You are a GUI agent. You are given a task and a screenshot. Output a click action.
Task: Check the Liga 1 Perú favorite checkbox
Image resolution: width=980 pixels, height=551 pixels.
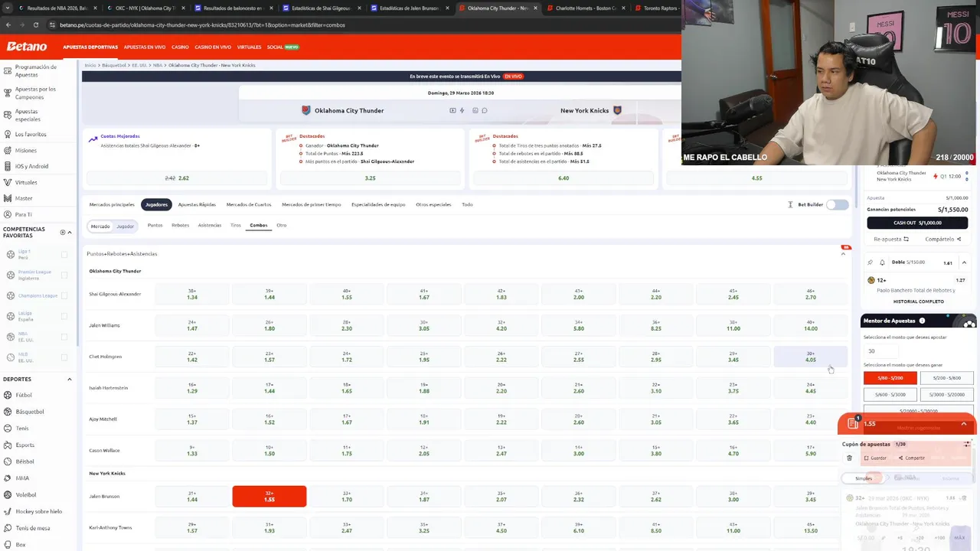(x=64, y=254)
